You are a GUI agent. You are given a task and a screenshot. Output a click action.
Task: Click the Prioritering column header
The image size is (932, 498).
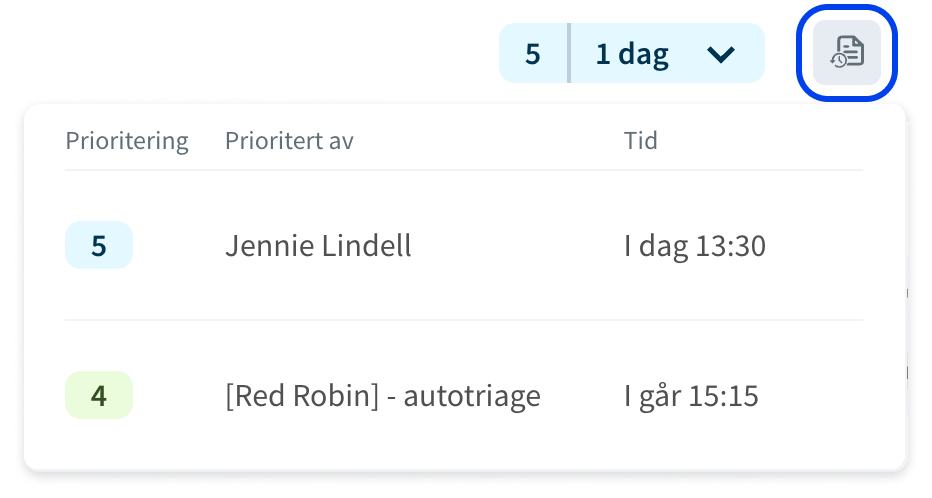coord(127,141)
